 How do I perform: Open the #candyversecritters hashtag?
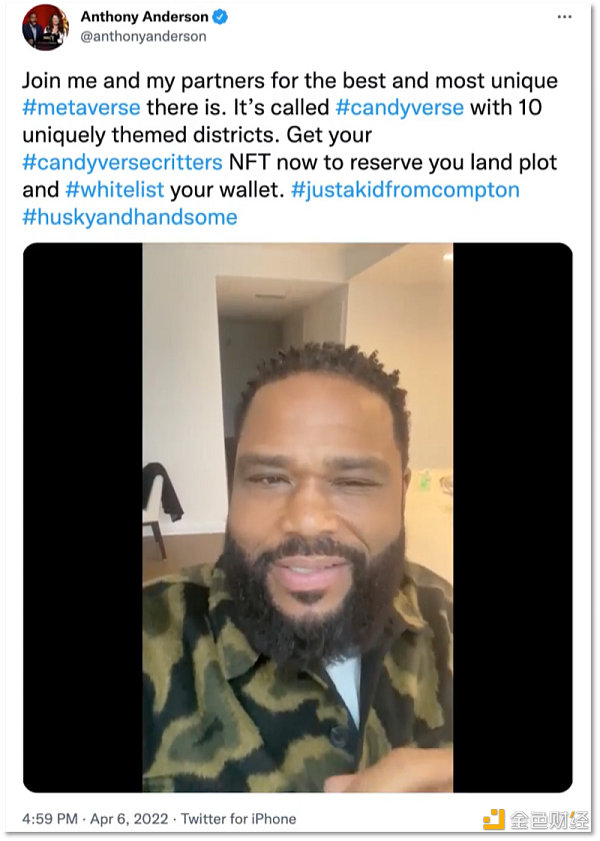click(122, 163)
